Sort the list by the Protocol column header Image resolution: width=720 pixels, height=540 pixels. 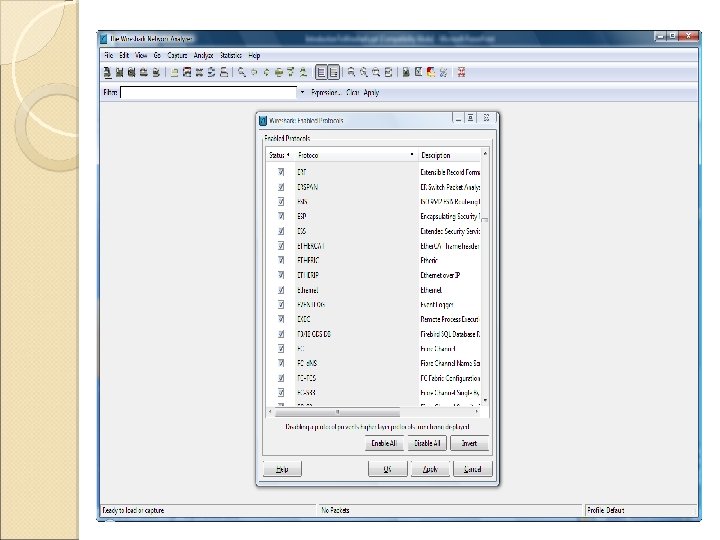356,155
